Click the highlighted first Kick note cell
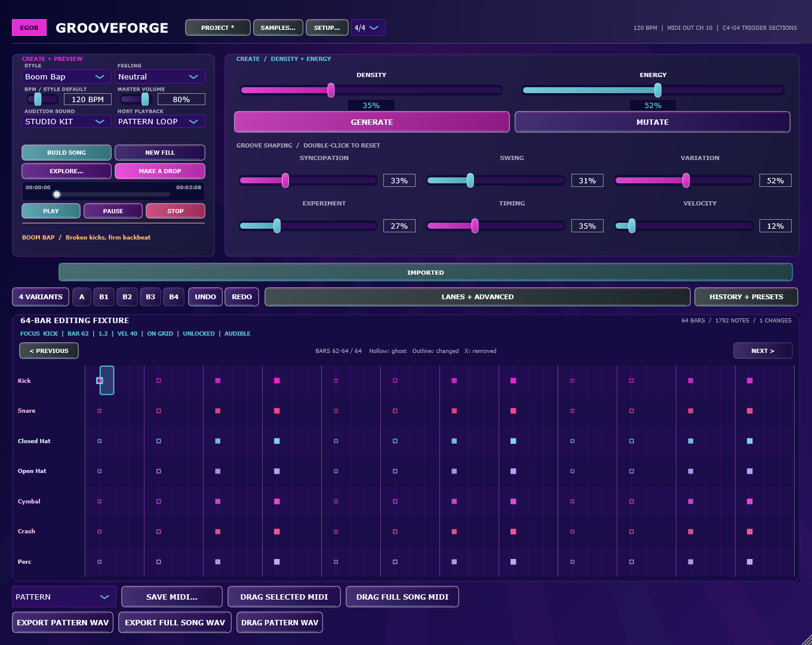 (x=106, y=380)
